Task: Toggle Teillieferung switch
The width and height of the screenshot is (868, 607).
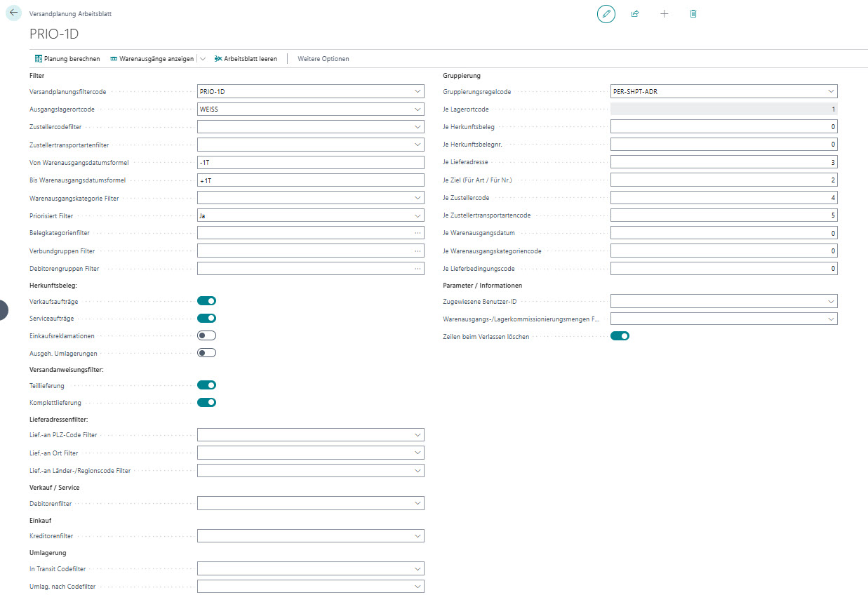Action: click(206, 385)
